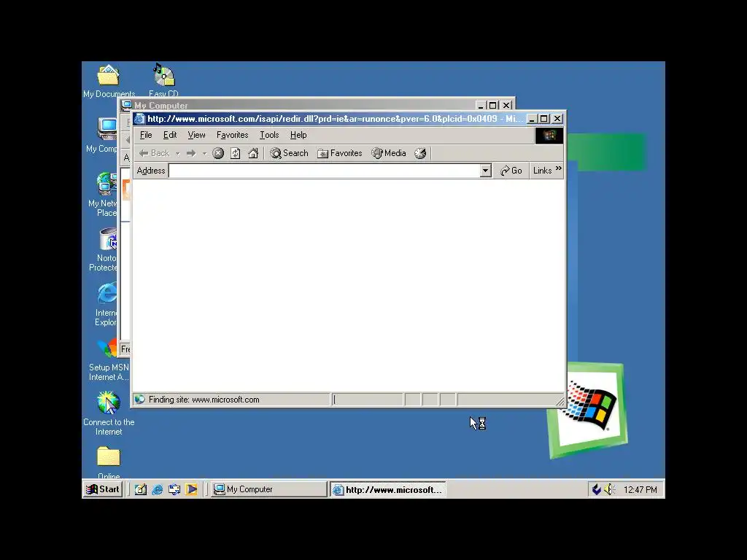Open the Back history dropdown arrow
The width and height of the screenshot is (747, 560).
point(178,153)
